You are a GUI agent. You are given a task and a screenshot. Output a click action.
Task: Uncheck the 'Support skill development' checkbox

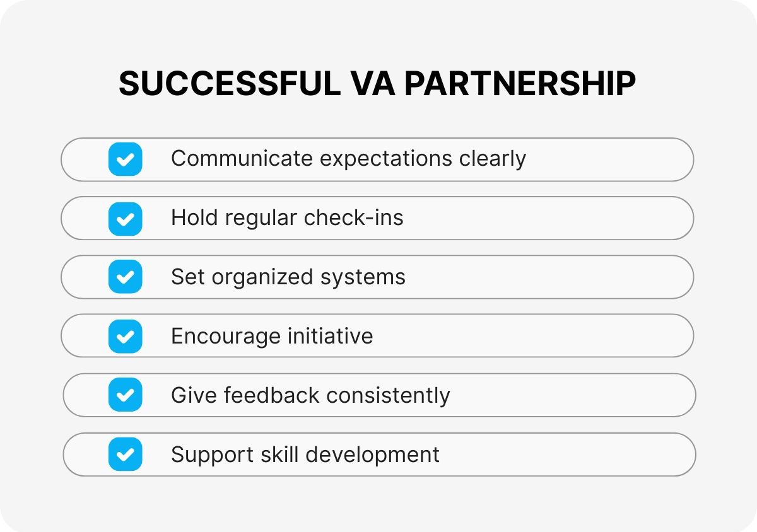pyautogui.click(x=125, y=454)
